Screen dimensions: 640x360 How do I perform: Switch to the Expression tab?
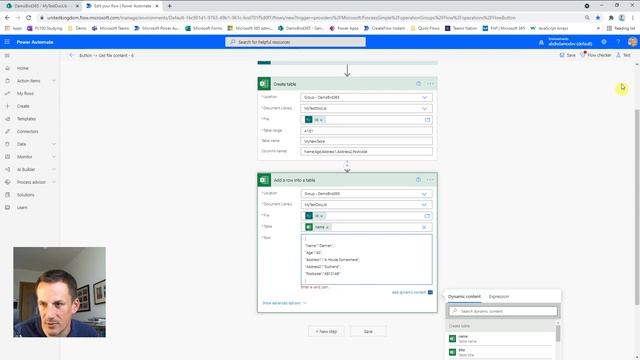pos(499,297)
